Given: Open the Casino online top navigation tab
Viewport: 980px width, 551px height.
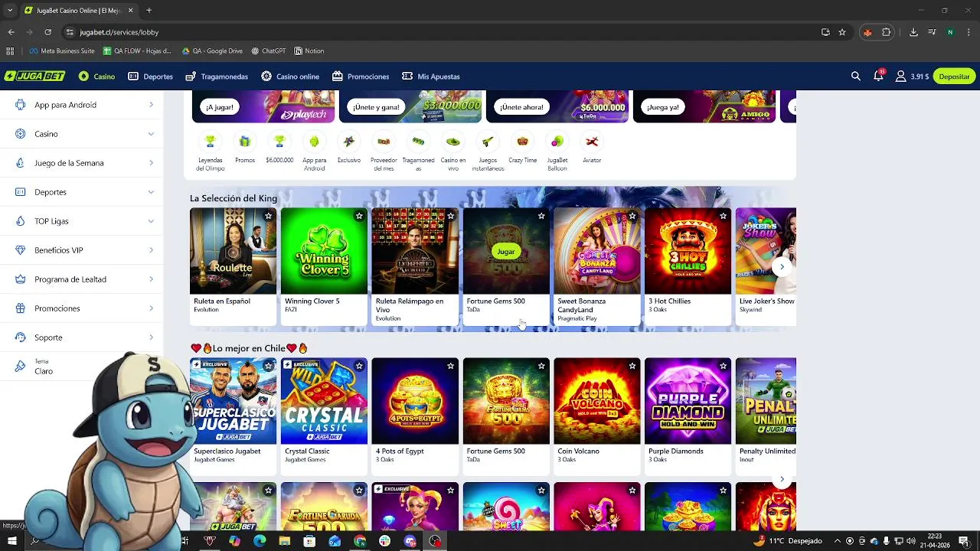Looking at the screenshot, I should pyautogui.click(x=290, y=77).
